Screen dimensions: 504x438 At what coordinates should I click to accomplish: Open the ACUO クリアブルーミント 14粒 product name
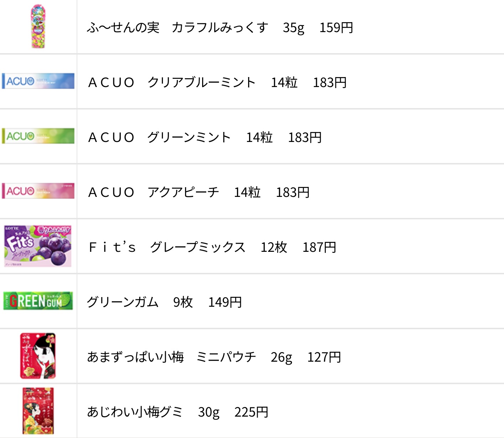193,82
